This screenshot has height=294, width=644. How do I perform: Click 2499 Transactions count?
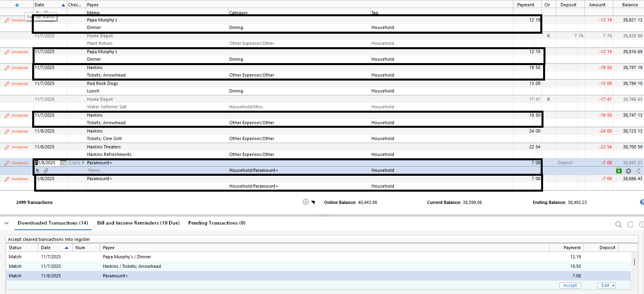pyautogui.click(x=35, y=202)
